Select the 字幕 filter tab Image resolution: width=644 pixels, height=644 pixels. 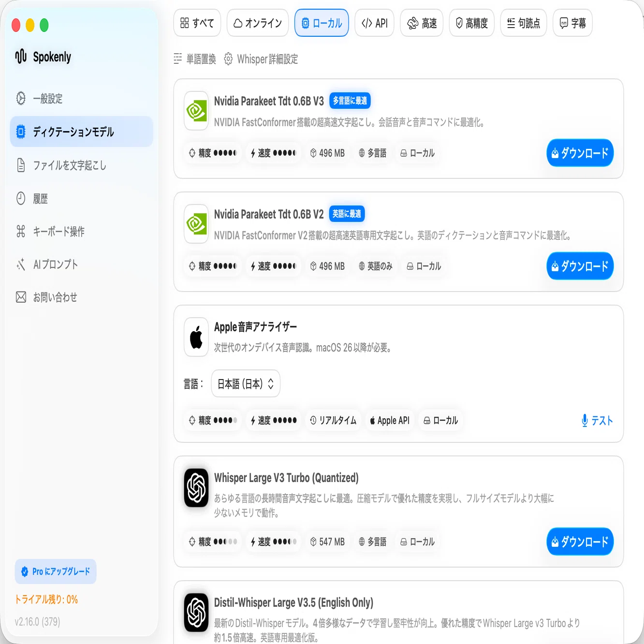pyautogui.click(x=572, y=23)
